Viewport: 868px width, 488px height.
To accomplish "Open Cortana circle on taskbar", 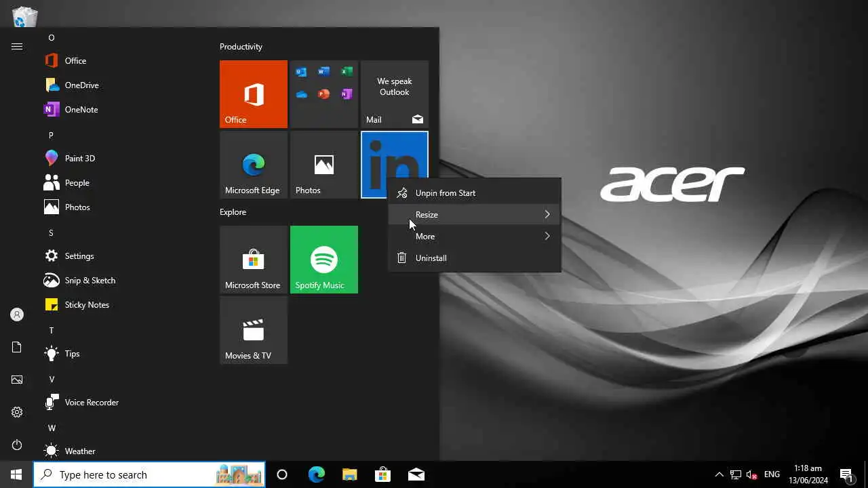I will (282, 474).
